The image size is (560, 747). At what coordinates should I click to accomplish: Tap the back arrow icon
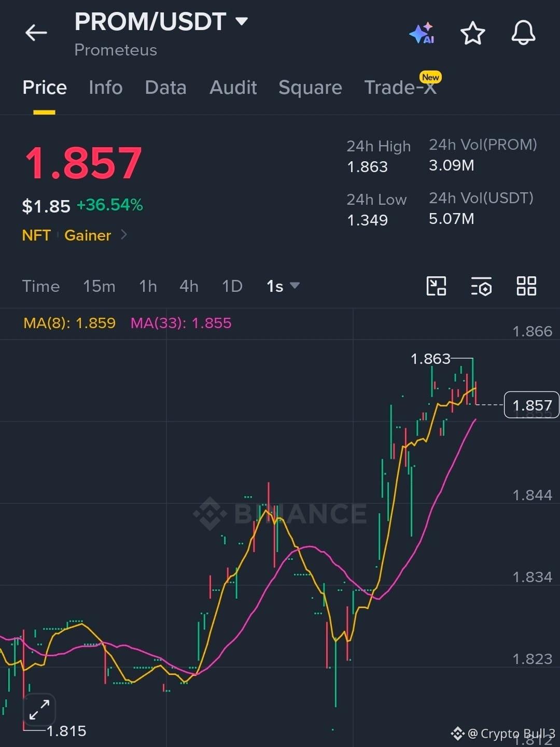tap(36, 33)
